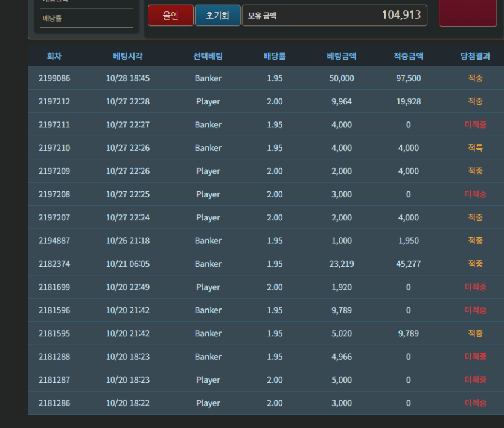Click the 회차 column header
The width and height of the screenshot is (504, 428).
[x=54, y=56]
